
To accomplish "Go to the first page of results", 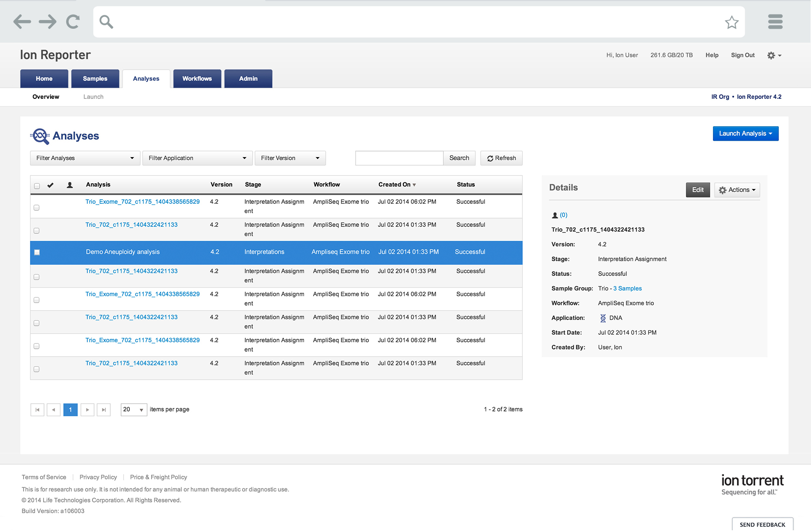I will click(37, 410).
